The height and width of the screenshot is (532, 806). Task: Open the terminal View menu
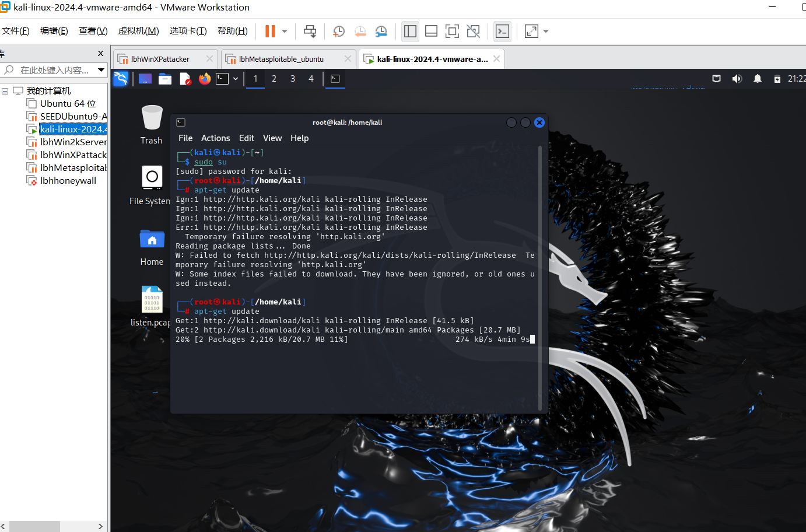272,138
